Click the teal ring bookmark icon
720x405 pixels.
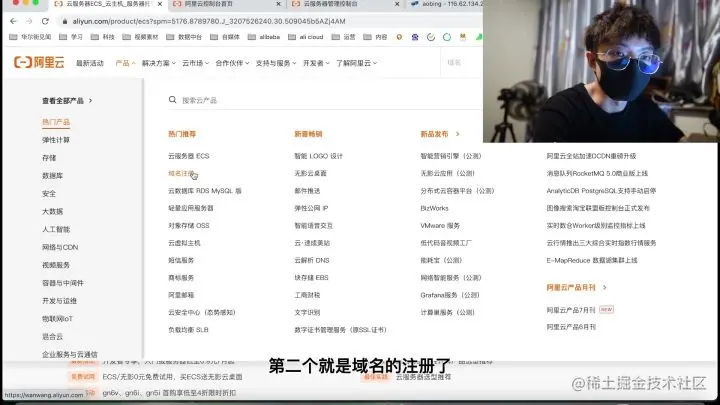click(447, 37)
